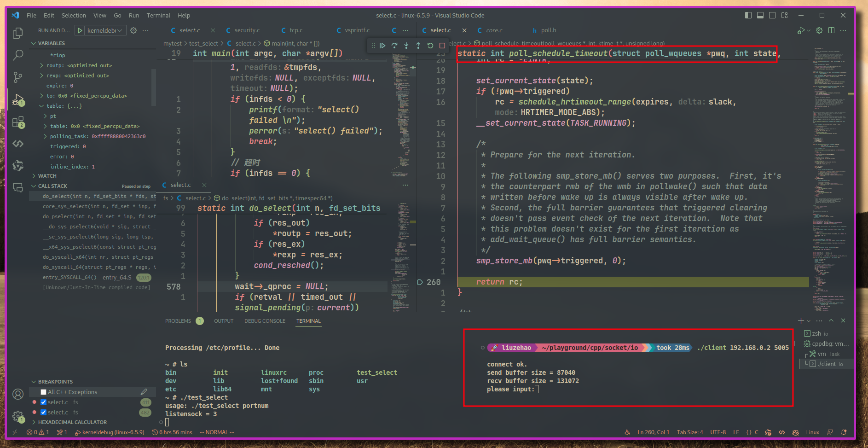Open dropdown next to Debug C/C++ File
The image size is (868, 448).
coord(809,30)
